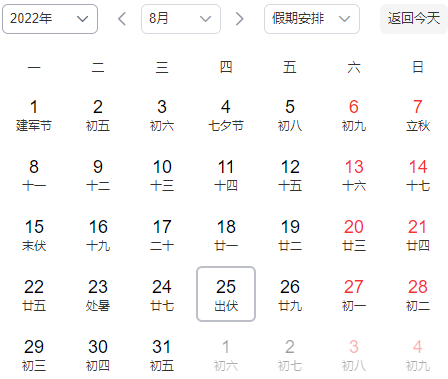Go to the next month arrow
The width and height of the screenshot is (448, 379).
pos(239,19)
